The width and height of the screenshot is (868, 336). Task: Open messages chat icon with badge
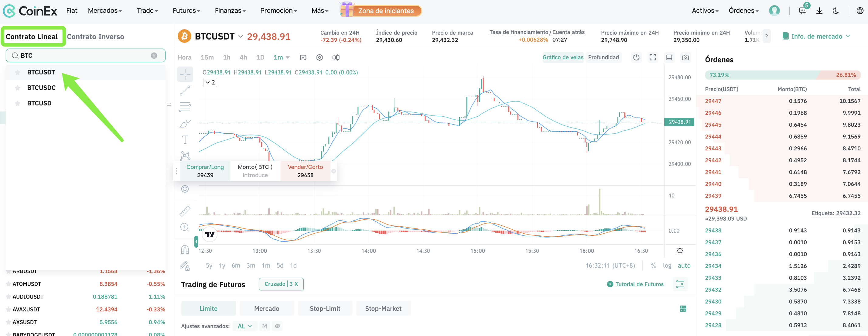(803, 10)
